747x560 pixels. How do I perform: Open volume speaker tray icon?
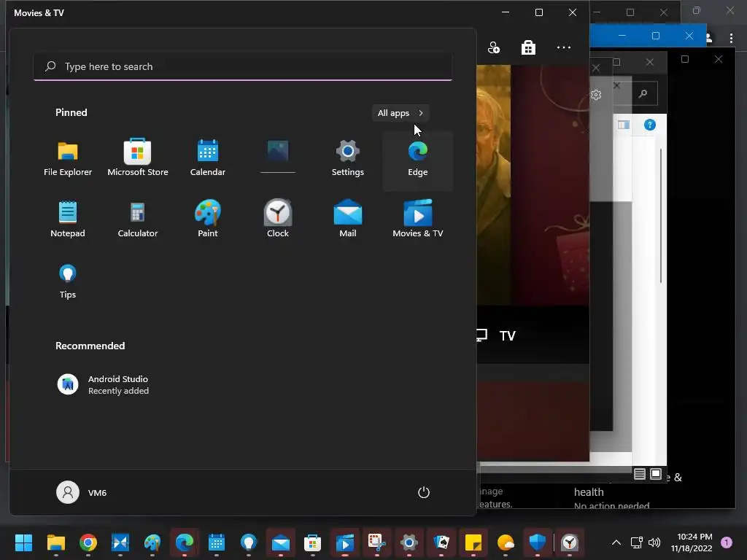click(x=654, y=542)
